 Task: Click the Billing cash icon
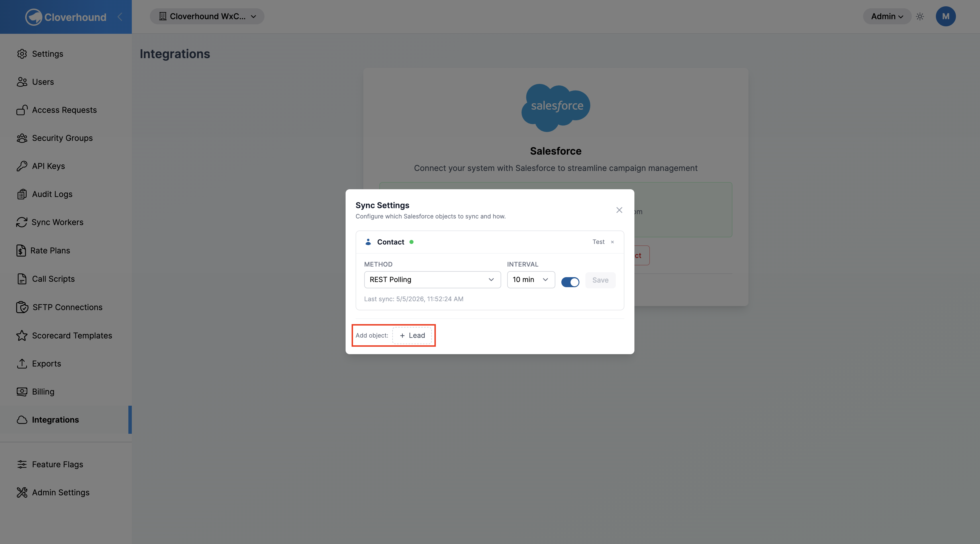click(x=22, y=392)
